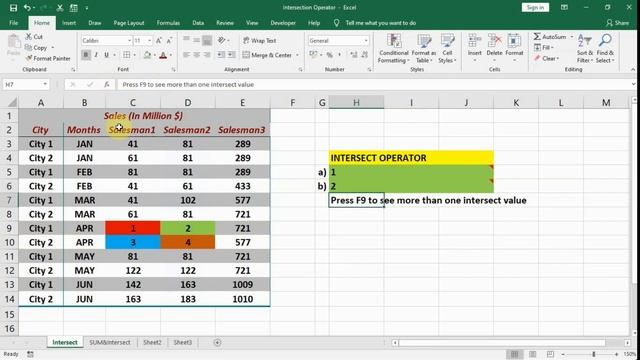640x360 pixels.
Task: Increase the font size
Action: 159,40
